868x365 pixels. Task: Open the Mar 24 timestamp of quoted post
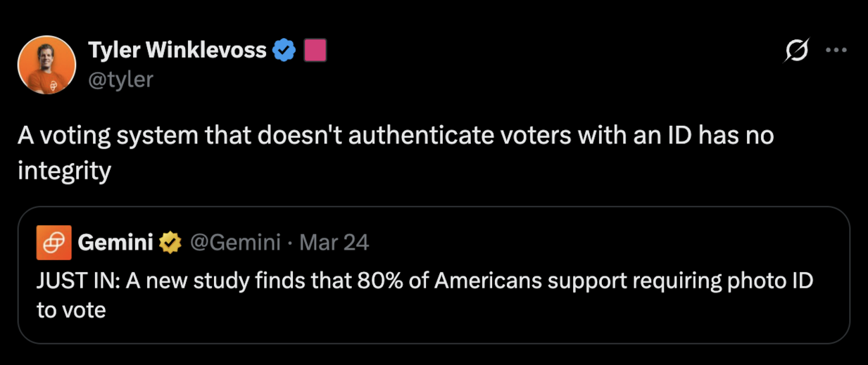pyautogui.click(x=334, y=243)
